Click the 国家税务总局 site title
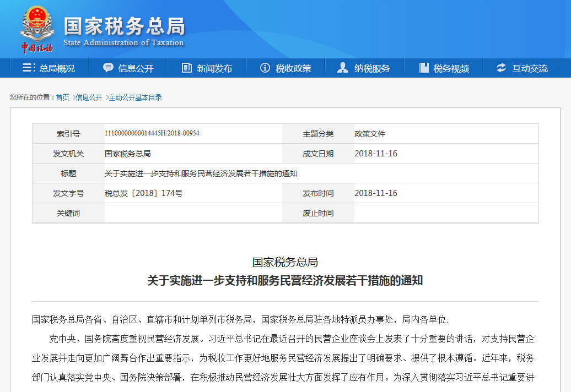Viewport: 571px width, 392px height. click(124, 26)
